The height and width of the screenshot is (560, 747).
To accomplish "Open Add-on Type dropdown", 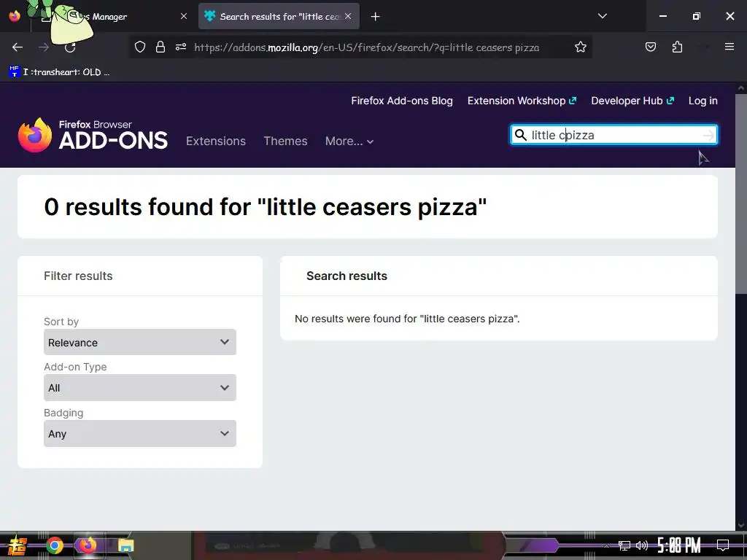I will click(x=140, y=388).
